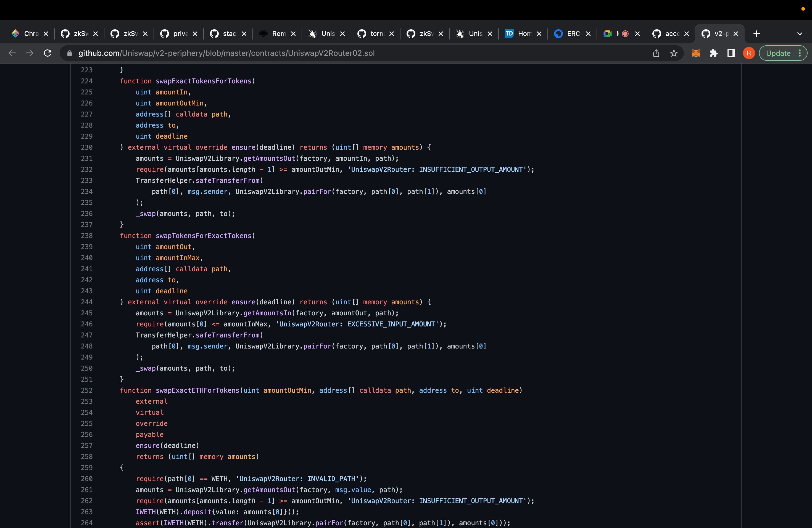Share this page using the share icon
812x528 pixels.
tap(656, 53)
